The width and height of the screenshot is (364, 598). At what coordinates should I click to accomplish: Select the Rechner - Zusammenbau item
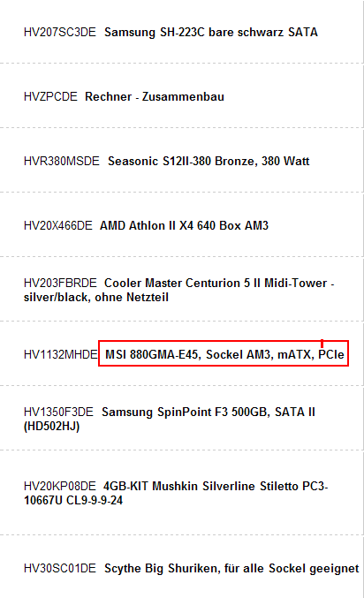155,96
